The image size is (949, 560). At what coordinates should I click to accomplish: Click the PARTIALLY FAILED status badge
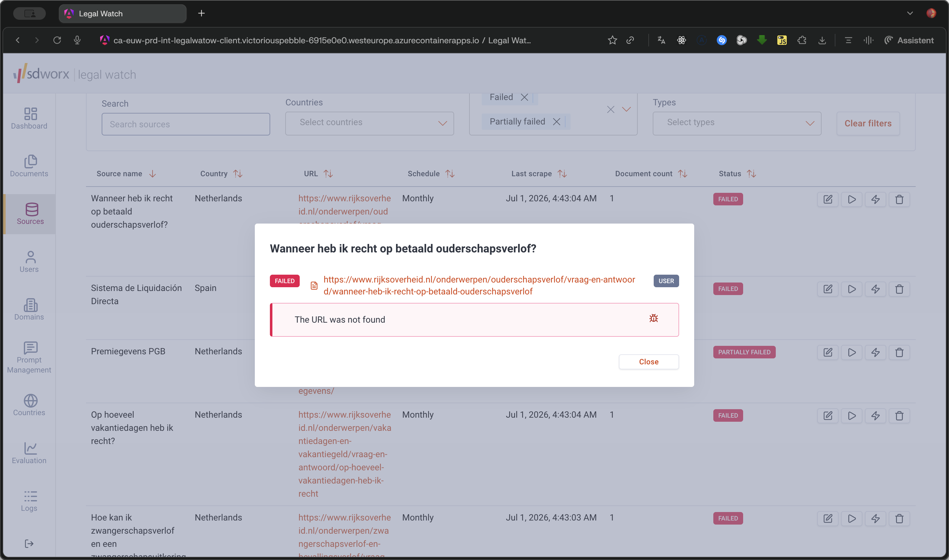[744, 352]
